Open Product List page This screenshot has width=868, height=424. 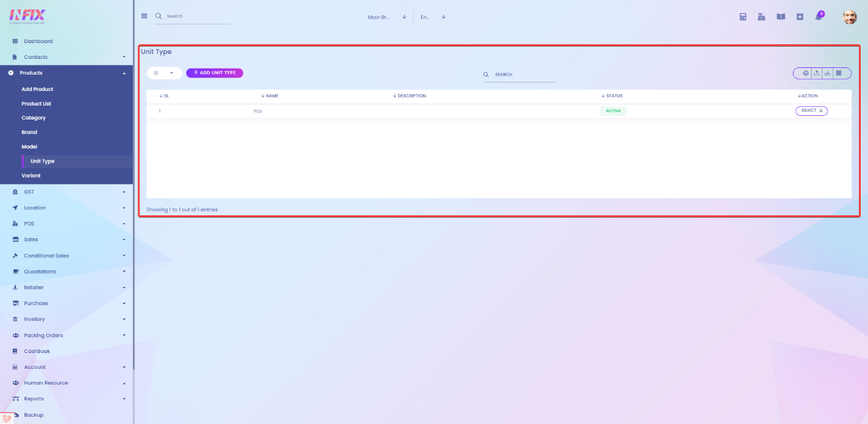(x=36, y=104)
